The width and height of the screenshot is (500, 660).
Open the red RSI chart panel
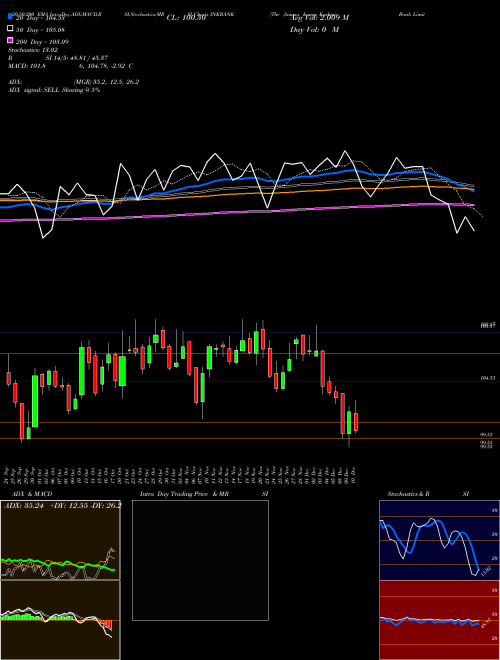pyautogui.click(x=439, y=620)
